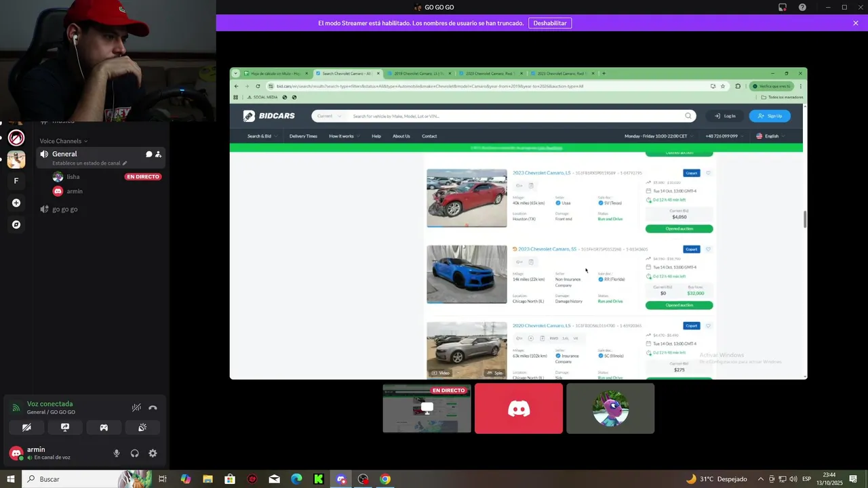Open Delivery Times in streamed page
The image size is (868, 488).
[x=303, y=136]
